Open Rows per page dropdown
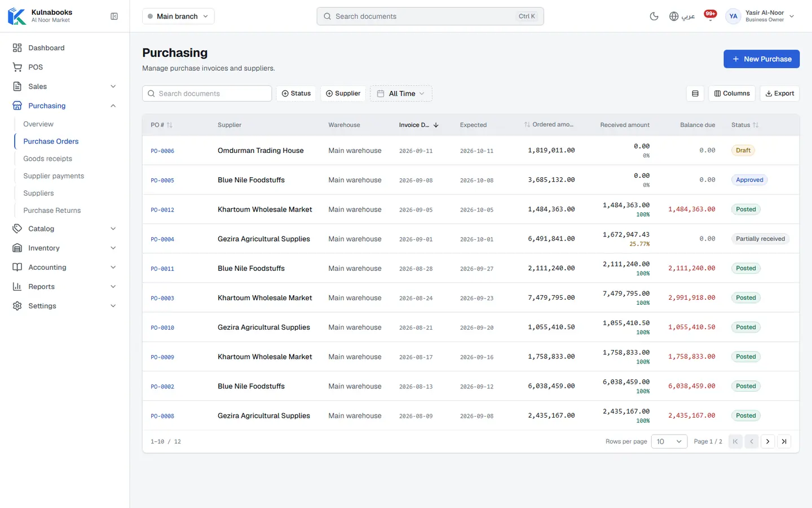812x508 pixels. tap(669, 441)
